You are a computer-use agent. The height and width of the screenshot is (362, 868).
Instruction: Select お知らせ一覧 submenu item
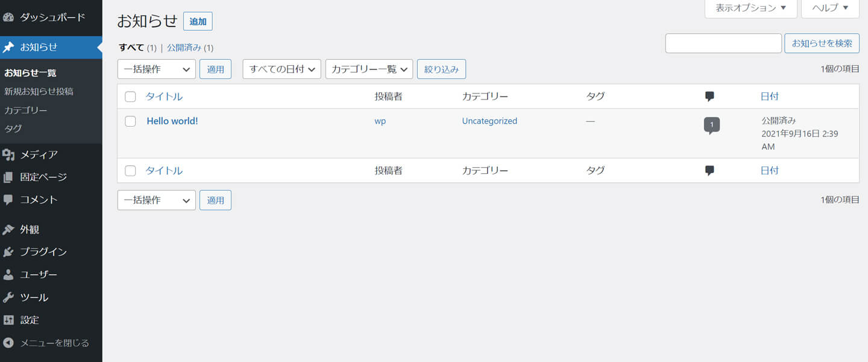click(30, 73)
